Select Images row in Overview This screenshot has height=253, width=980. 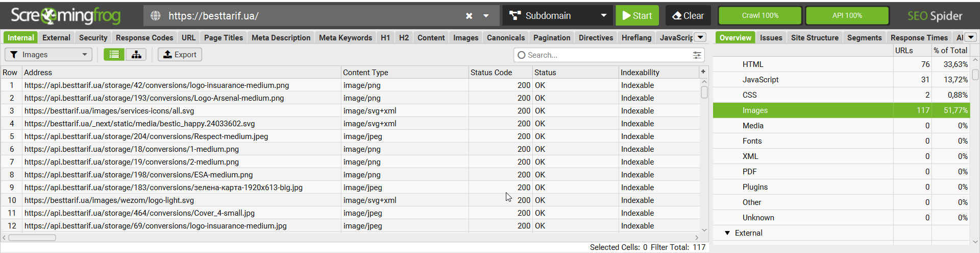click(x=841, y=110)
